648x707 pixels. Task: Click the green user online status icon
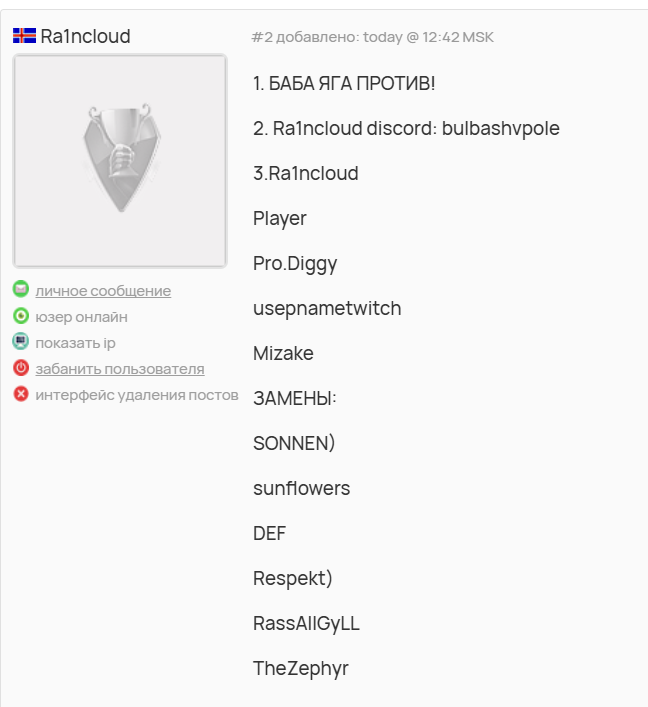pyautogui.click(x=21, y=316)
